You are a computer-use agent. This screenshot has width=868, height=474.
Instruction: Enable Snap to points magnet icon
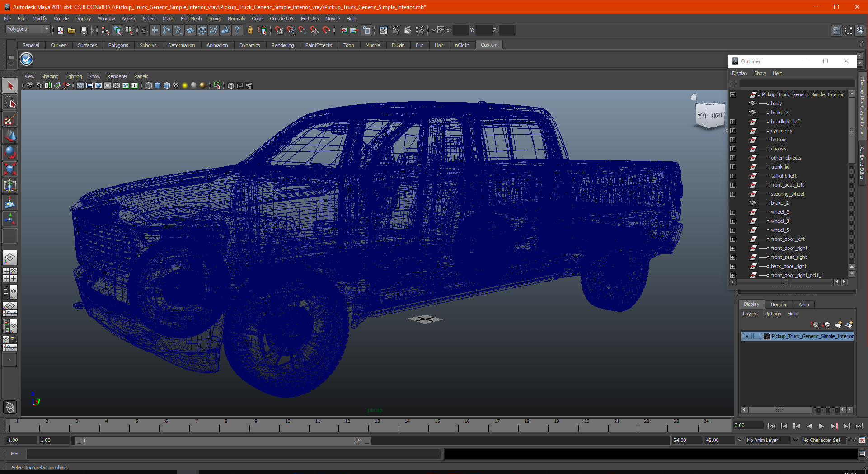pos(302,30)
